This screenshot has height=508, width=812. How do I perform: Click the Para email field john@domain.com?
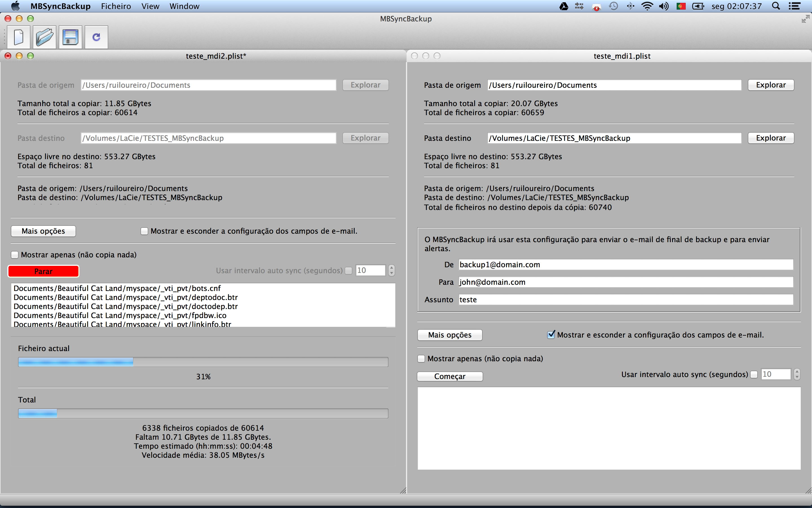626,282
